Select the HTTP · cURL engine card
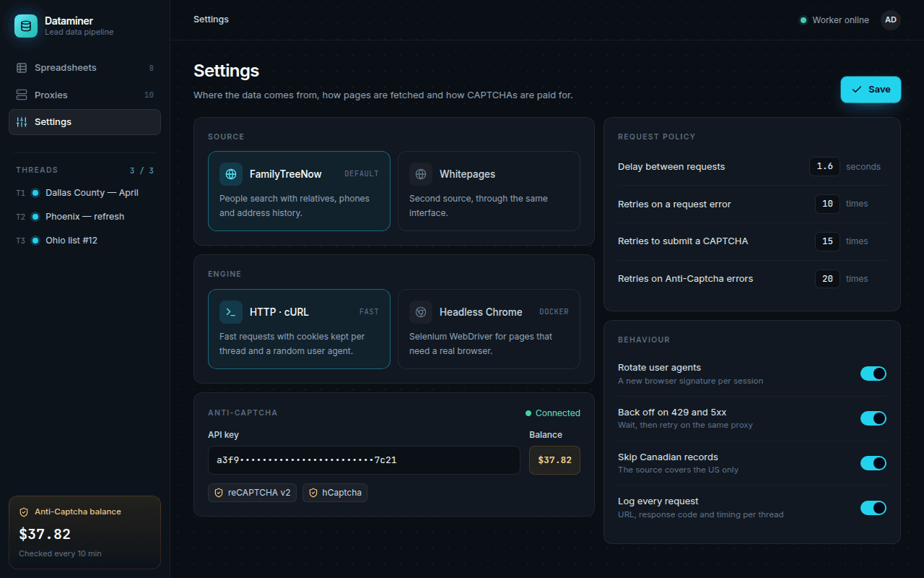The image size is (924, 578). [x=299, y=329]
